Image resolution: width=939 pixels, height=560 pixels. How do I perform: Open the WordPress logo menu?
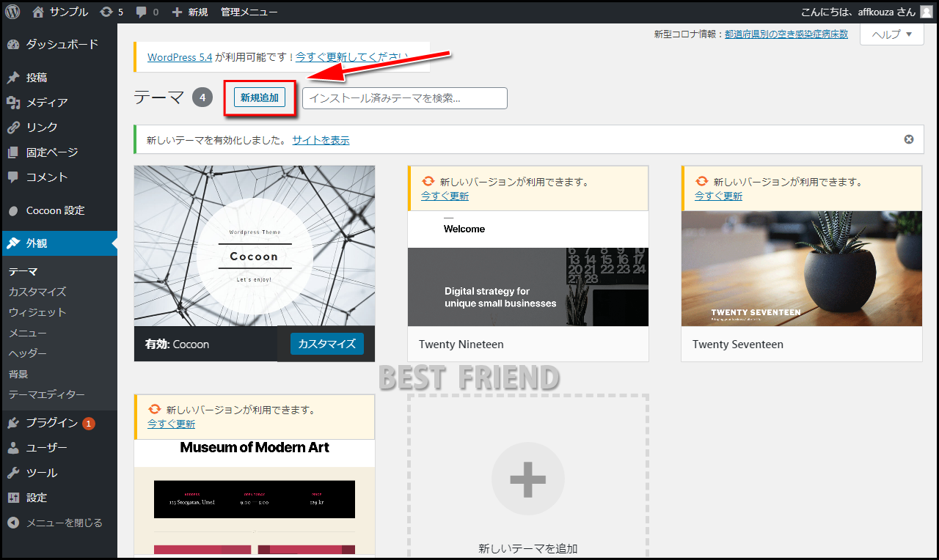coord(12,12)
